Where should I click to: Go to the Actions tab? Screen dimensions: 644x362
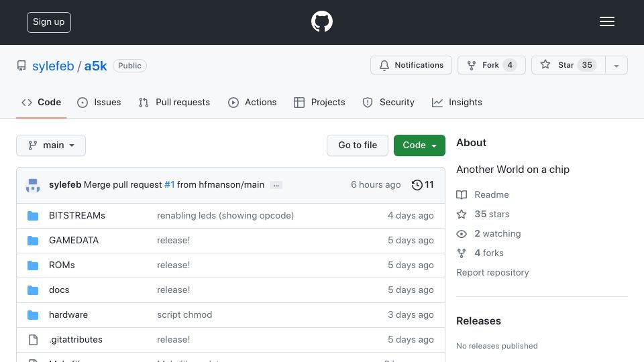252,102
